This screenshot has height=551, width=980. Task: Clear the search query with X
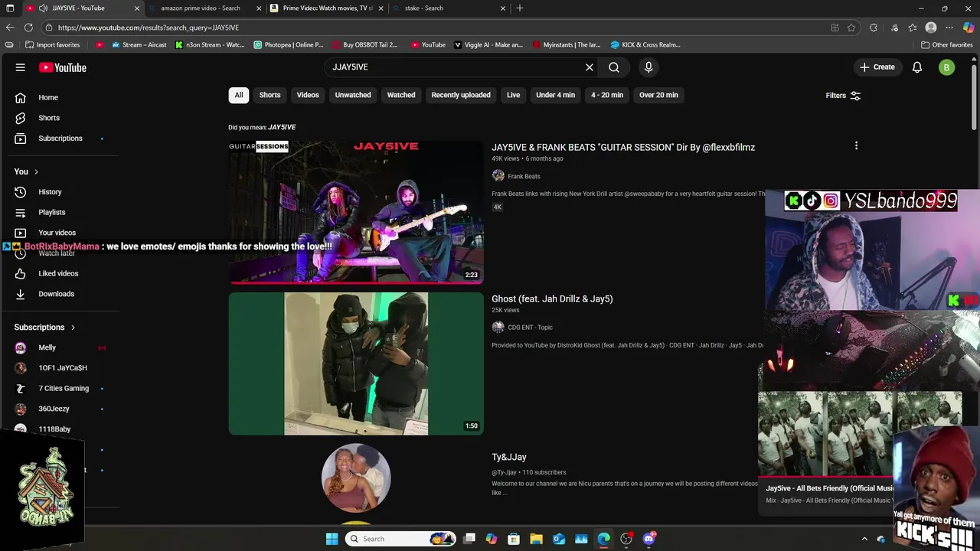coord(590,67)
